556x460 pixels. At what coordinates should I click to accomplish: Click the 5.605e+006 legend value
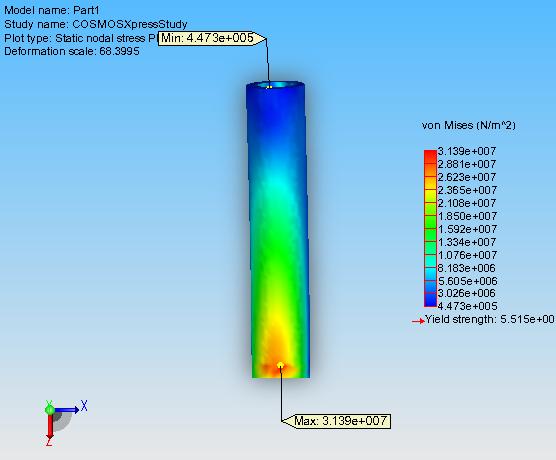click(467, 281)
